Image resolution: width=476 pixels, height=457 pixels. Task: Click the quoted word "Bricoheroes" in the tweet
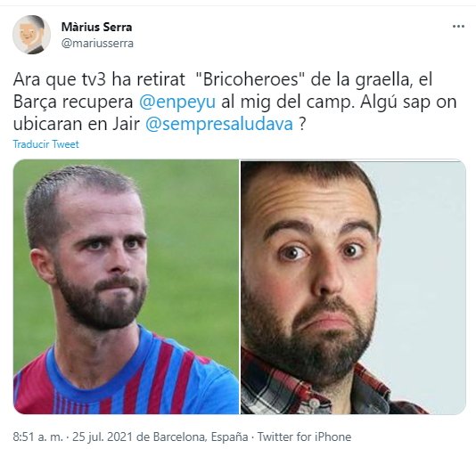[250, 79]
